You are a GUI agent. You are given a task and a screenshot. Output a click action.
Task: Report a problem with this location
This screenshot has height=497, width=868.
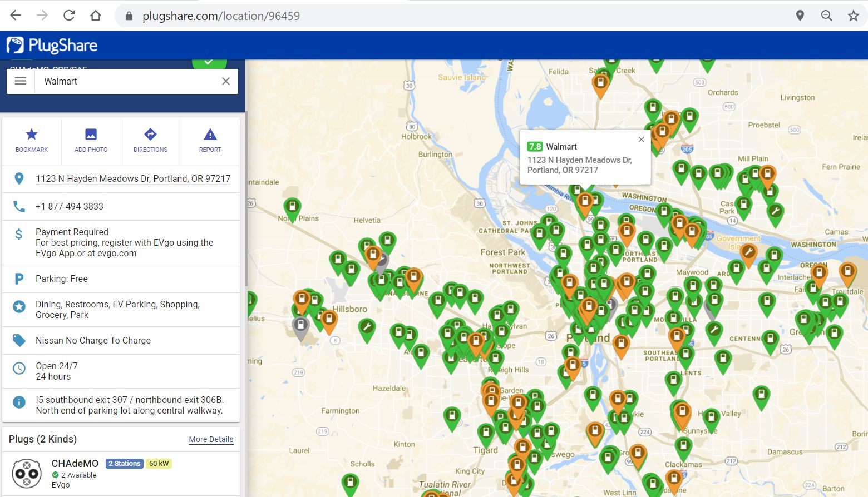[x=210, y=141]
